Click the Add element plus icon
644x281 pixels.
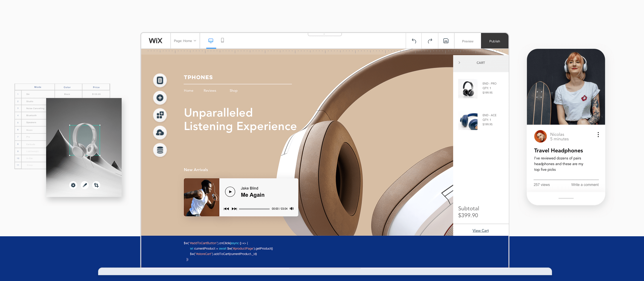click(x=160, y=98)
